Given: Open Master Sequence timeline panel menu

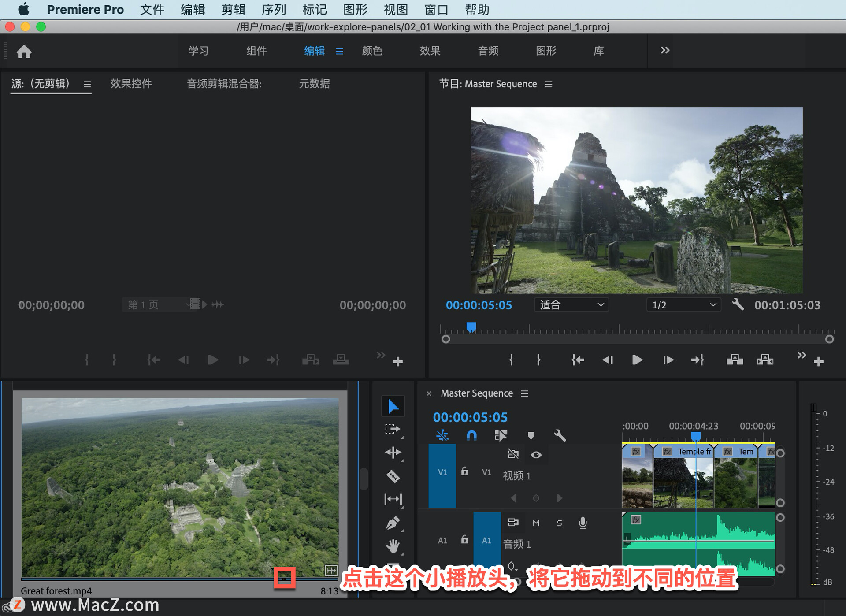Looking at the screenshot, I should click(x=524, y=393).
